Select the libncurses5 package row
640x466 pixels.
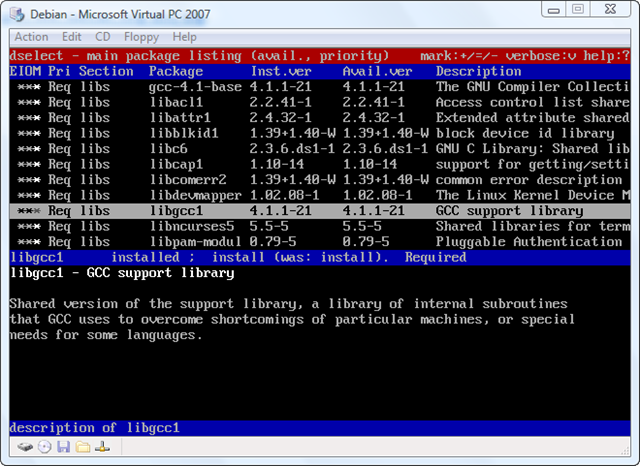click(320, 226)
